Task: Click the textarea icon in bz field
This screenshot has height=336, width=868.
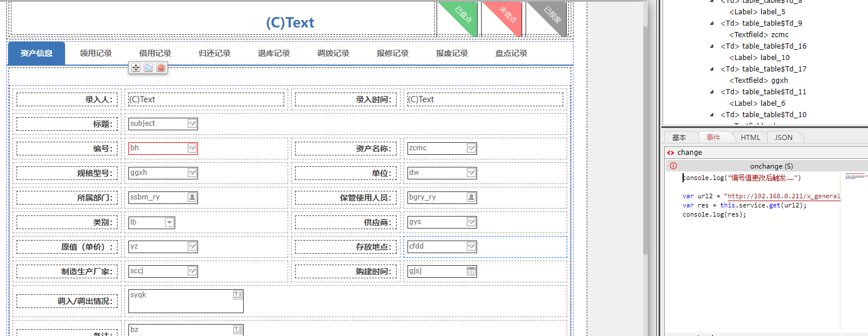Action: point(238,329)
